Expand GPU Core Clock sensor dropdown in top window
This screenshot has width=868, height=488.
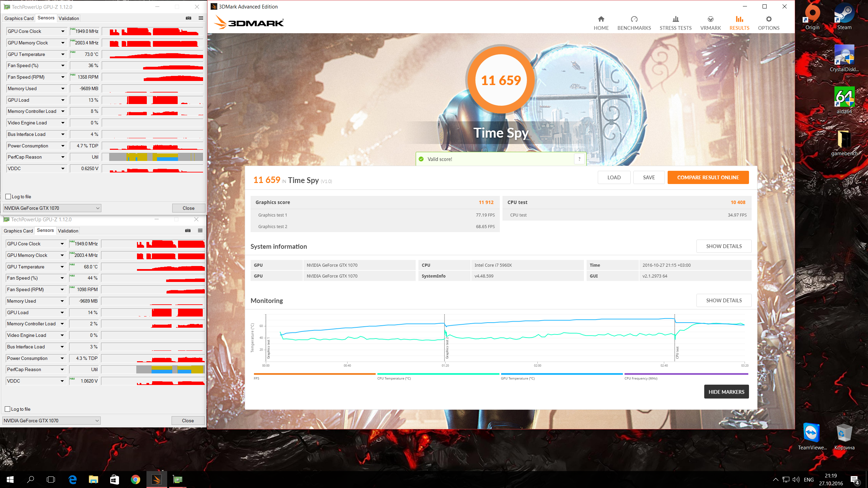pyautogui.click(x=63, y=31)
